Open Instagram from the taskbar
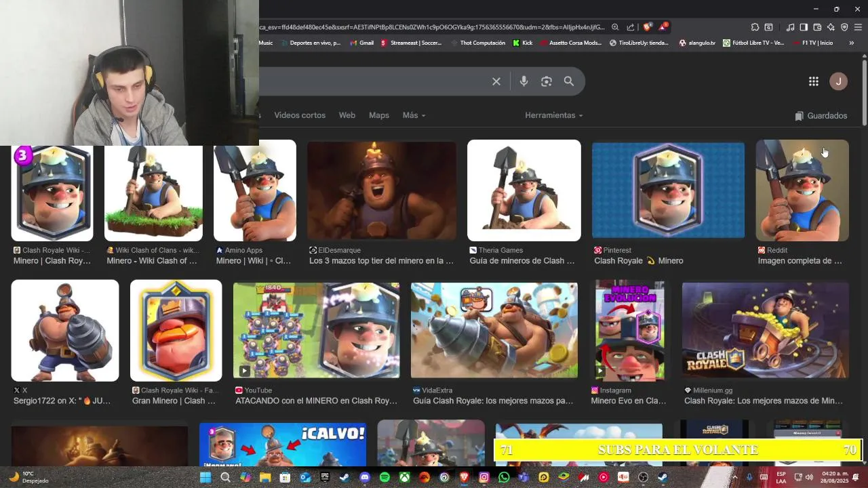Viewport: 868px width, 488px height. tap(484, 477)
